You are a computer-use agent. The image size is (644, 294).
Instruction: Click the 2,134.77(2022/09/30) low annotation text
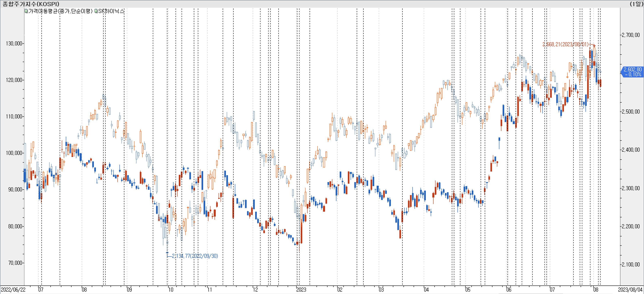tap(195, 256)
